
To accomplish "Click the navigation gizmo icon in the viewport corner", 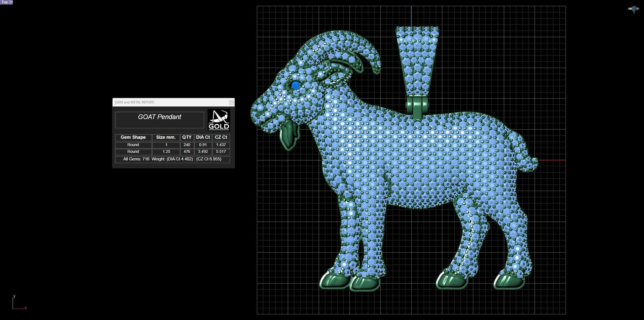I will pyautogui.click(x=633, y=9).
